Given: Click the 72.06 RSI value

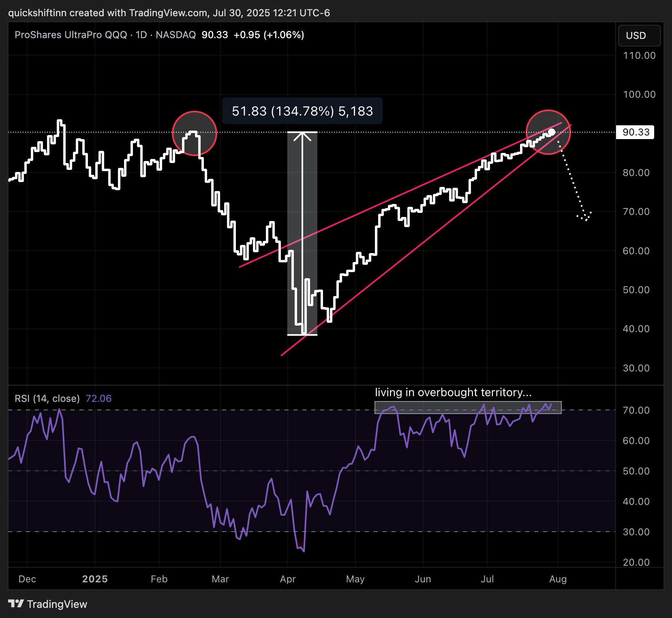Looking at the screenshot, I should 98,399.
